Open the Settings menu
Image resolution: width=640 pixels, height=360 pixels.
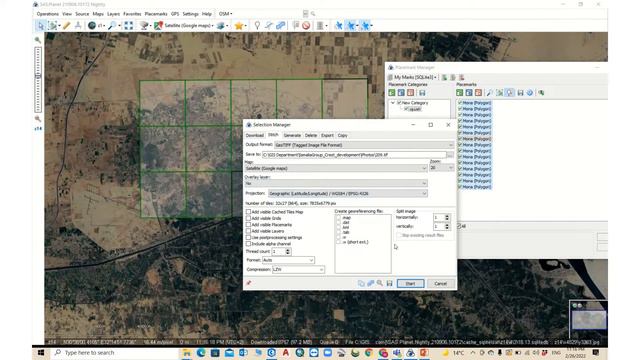190,14
